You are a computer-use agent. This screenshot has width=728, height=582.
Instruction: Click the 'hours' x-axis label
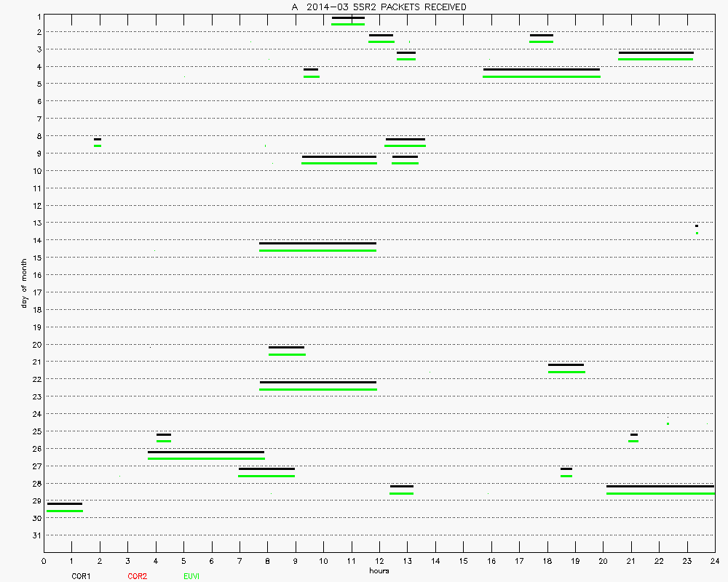pos(379,571)
